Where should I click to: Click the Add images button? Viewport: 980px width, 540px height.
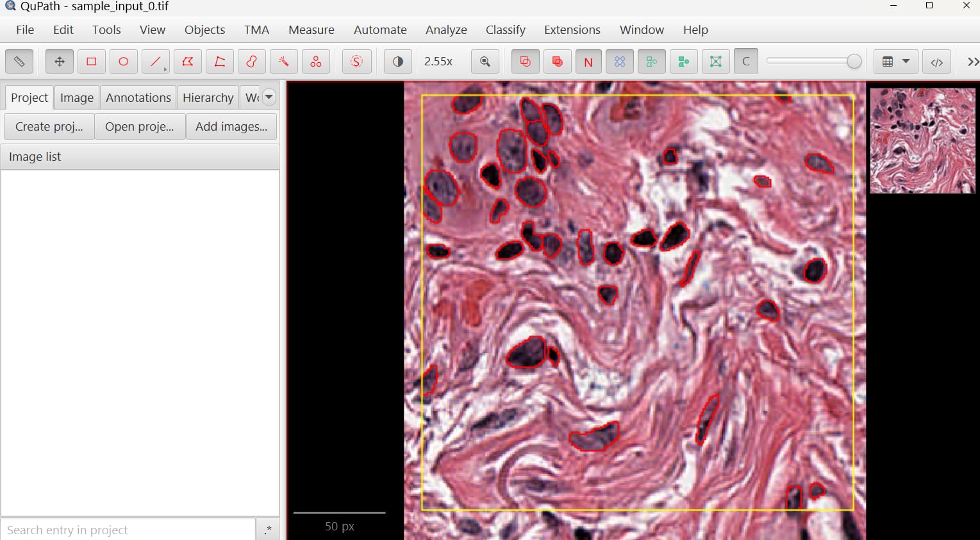231,126
